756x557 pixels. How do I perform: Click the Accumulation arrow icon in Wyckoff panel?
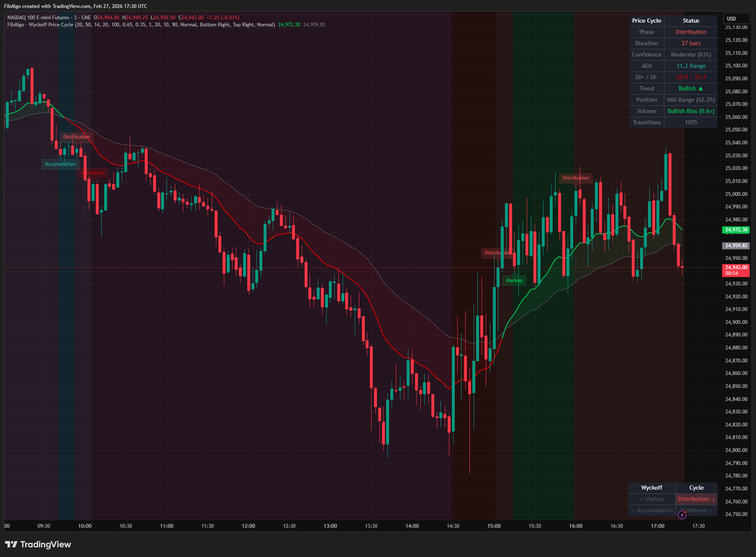(x=633, y=510)
